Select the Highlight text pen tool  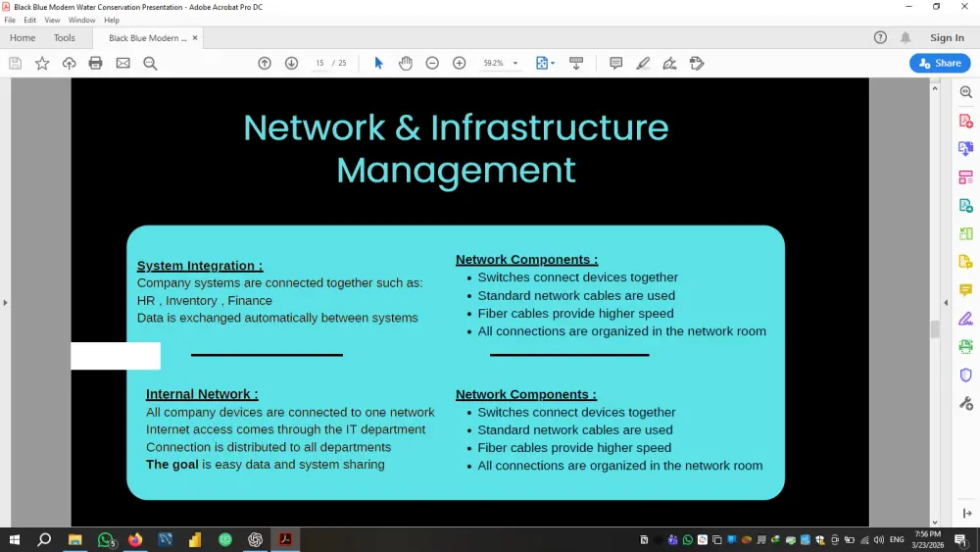(643, 63)
